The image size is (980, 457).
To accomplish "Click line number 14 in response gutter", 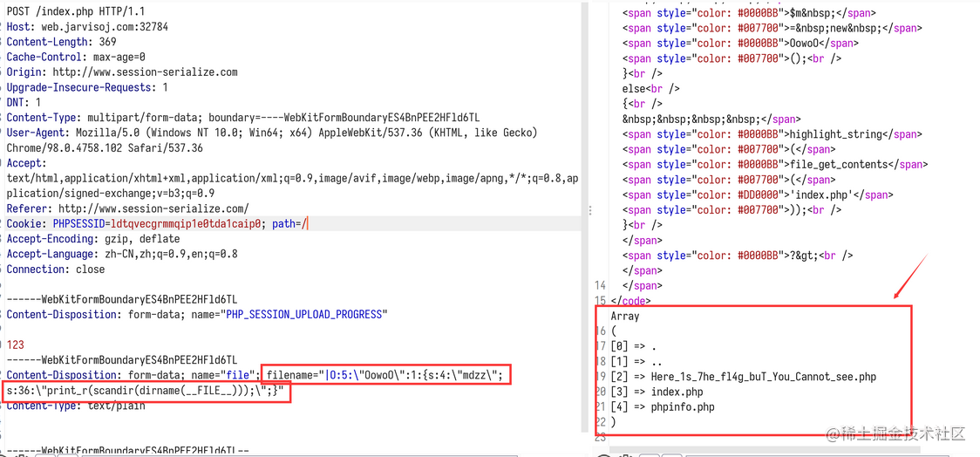I will coord(600,286).
